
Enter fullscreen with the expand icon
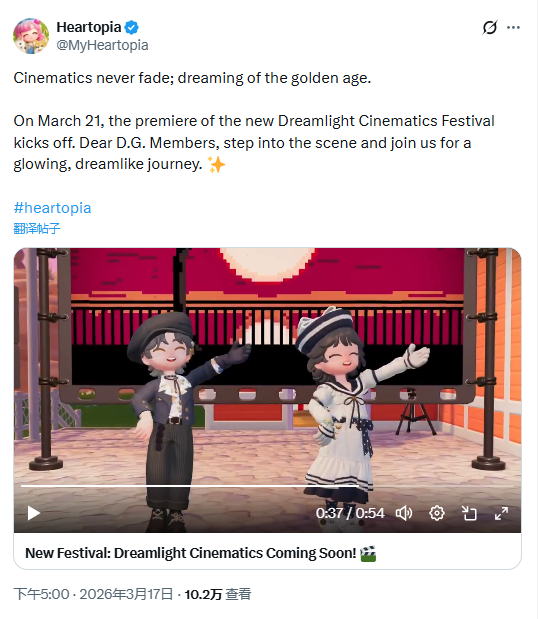[501, 513]
